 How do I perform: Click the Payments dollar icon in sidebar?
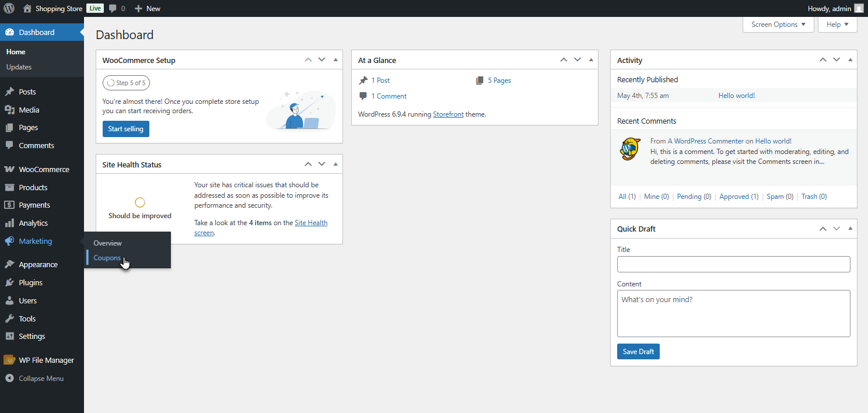click(9, 205)
